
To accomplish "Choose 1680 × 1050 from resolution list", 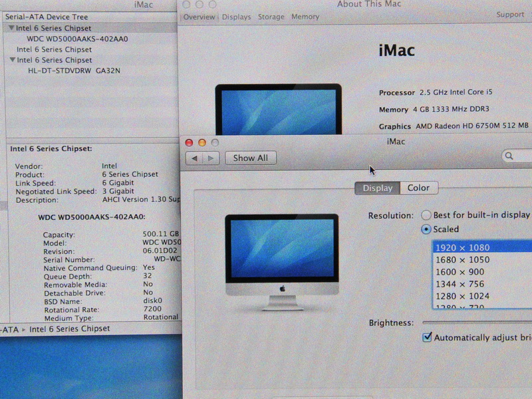I will [x=462, y=259].
